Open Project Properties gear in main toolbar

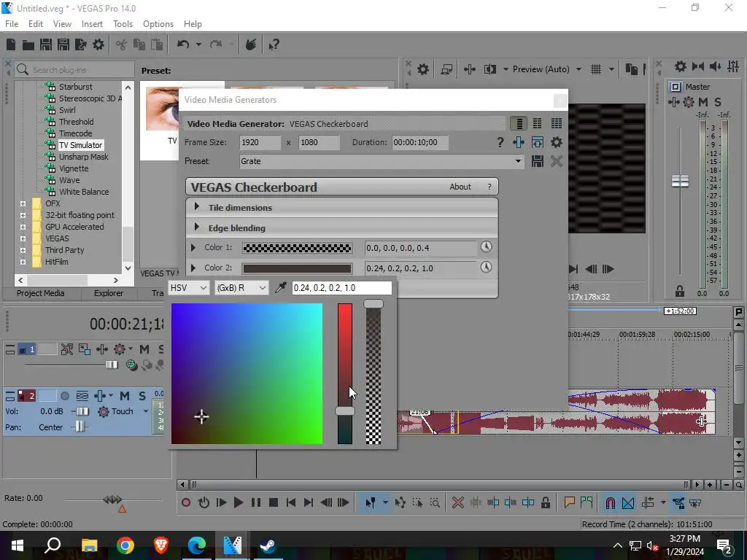[98, 44]
